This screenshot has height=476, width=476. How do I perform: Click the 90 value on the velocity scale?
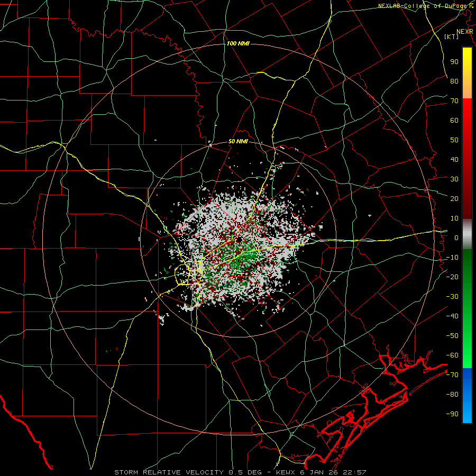[454, 62]
